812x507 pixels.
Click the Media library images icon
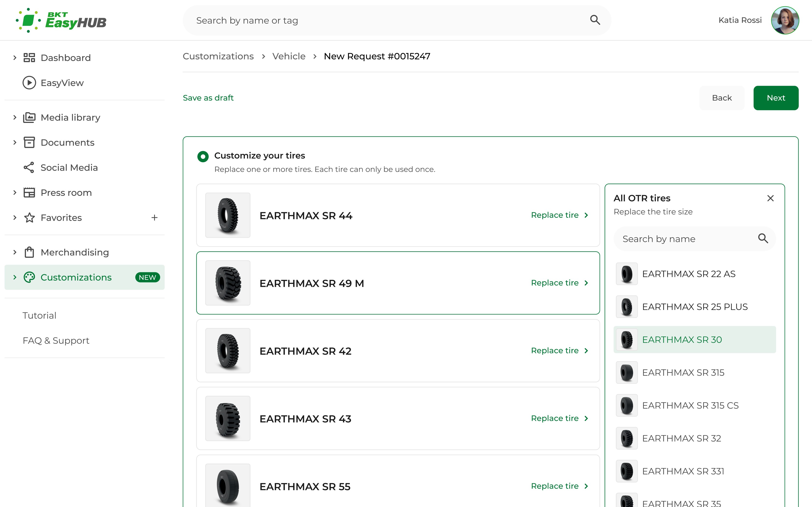tap(29, 117)
